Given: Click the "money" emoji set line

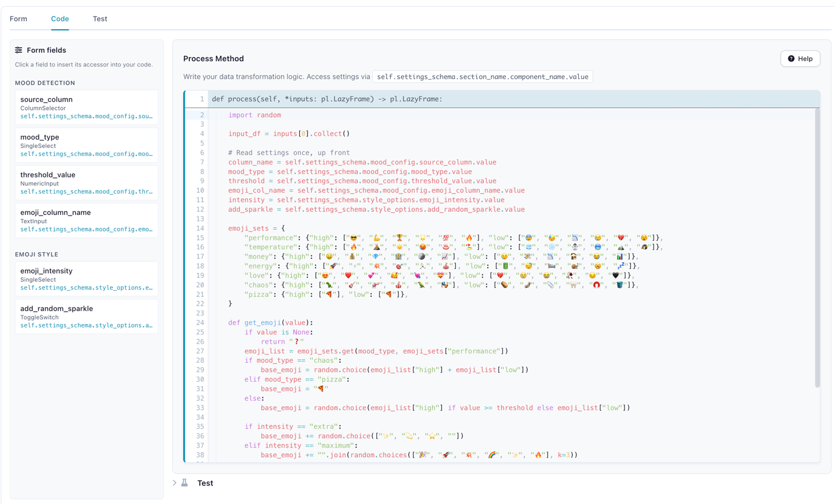Looking at the screenshot, I should coord(441,256).
